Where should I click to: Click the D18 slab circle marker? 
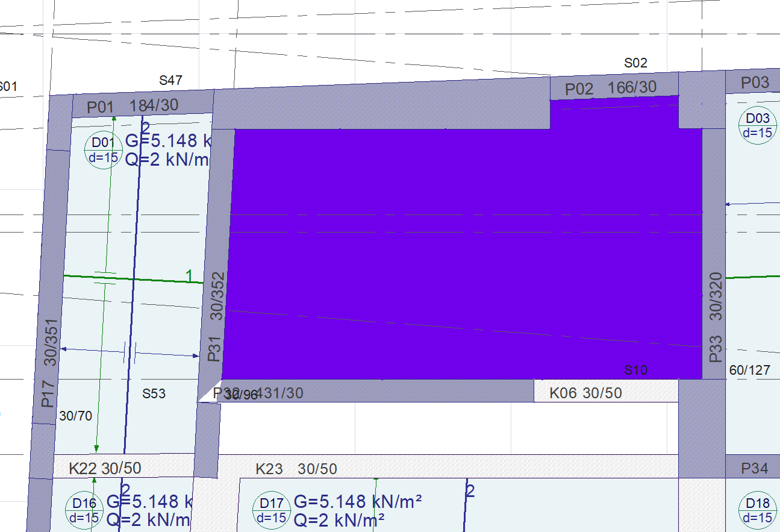click(757, 510)
